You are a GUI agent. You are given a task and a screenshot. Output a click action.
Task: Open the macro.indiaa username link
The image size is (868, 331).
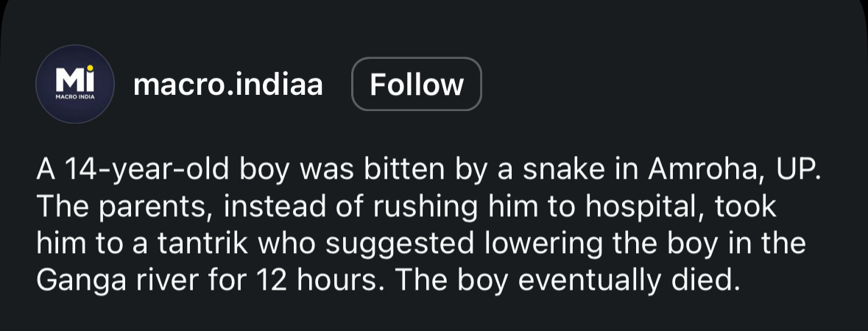point(228,85)
